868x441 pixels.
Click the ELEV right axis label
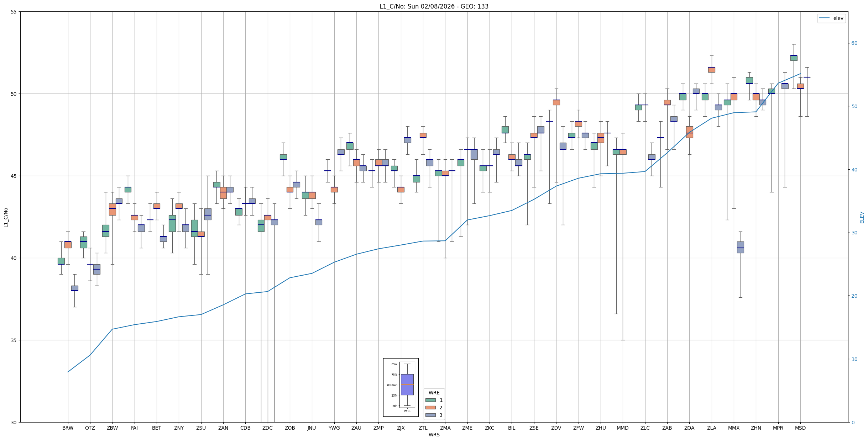tap(862, 217)
